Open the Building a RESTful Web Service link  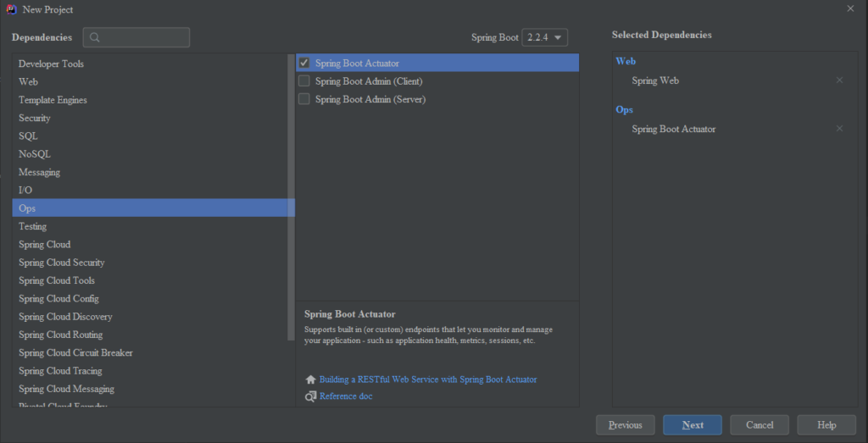coord(428,379)
